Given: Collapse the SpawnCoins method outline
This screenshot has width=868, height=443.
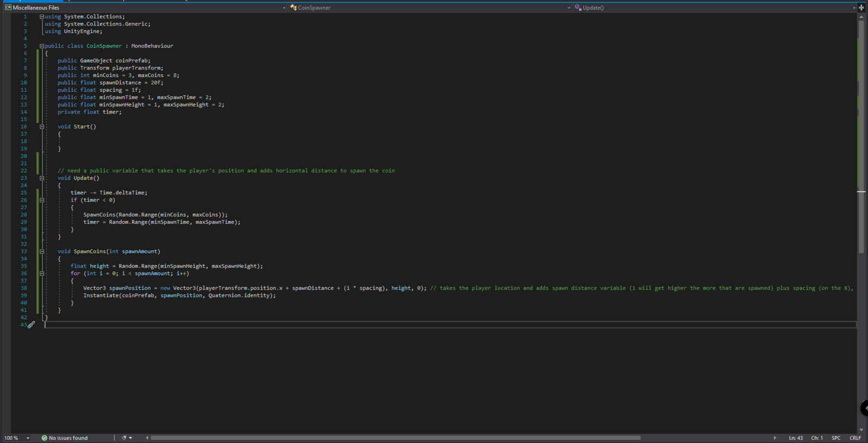Looking at the screenshot, I should coord(42,251).
